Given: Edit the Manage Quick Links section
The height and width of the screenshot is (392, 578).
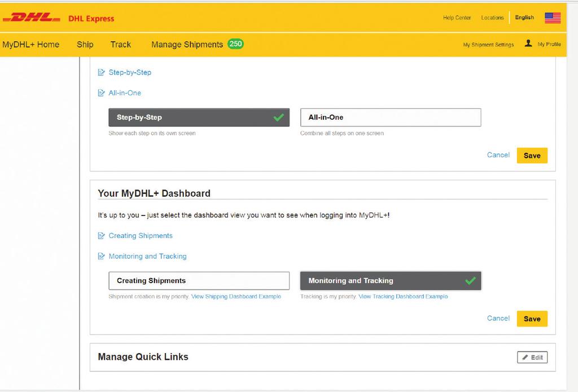Looking at the screenshot, I should [532, 358].
